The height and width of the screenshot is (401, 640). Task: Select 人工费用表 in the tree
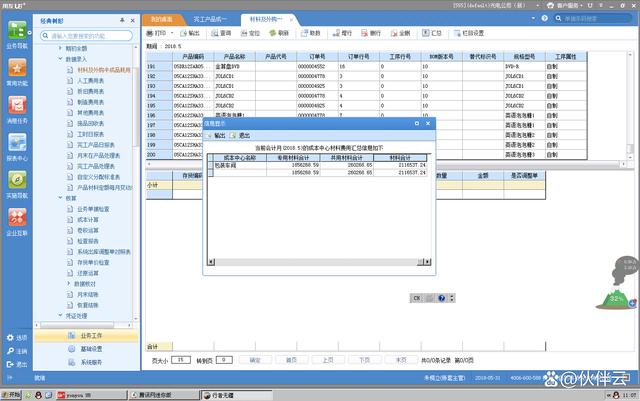(92, 82)
